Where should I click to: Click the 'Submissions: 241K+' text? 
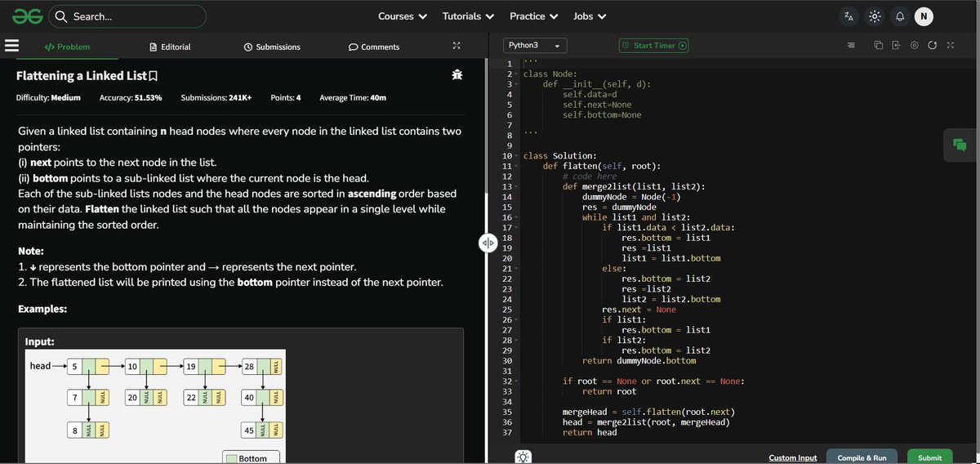point(216,98)
